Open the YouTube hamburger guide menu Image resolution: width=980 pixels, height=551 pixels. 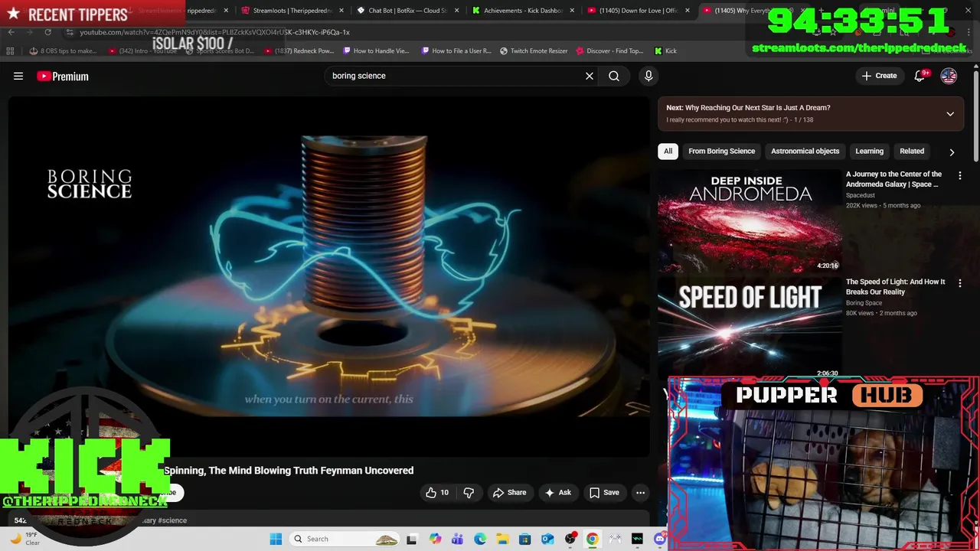[x=18, y=76]
